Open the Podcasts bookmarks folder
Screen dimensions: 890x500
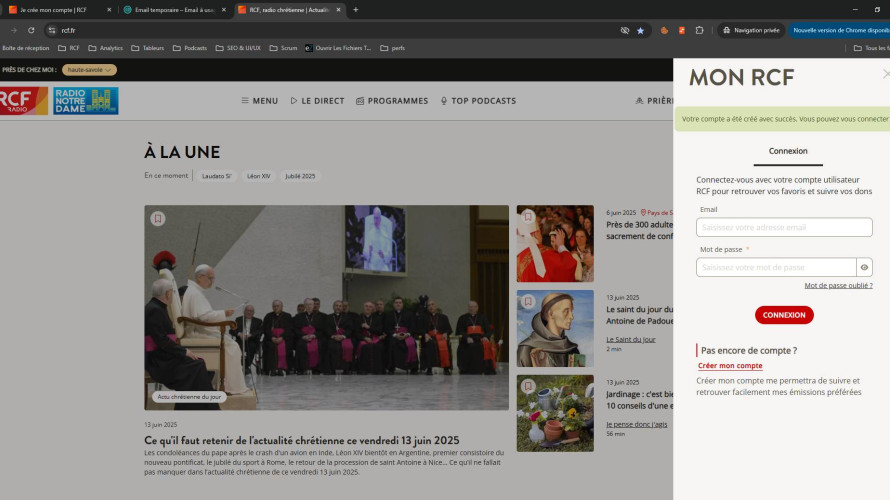pyautogui.click(x=189, y=48)
